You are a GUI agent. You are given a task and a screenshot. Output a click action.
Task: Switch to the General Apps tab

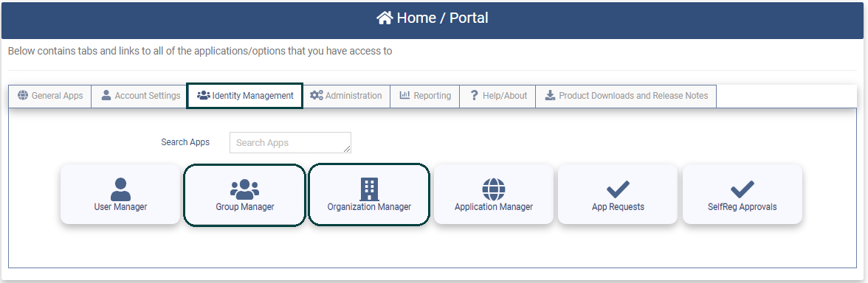click(x=50, y=96)
